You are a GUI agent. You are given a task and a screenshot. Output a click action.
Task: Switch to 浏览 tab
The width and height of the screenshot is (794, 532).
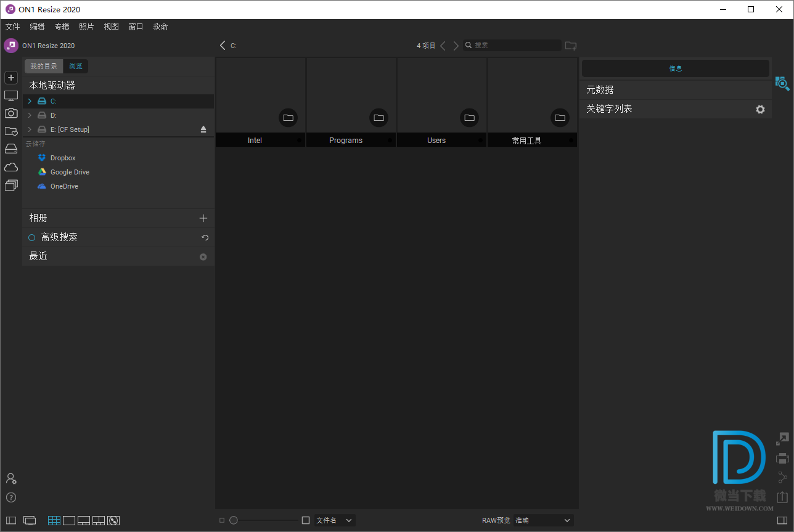tap(76, 66)
